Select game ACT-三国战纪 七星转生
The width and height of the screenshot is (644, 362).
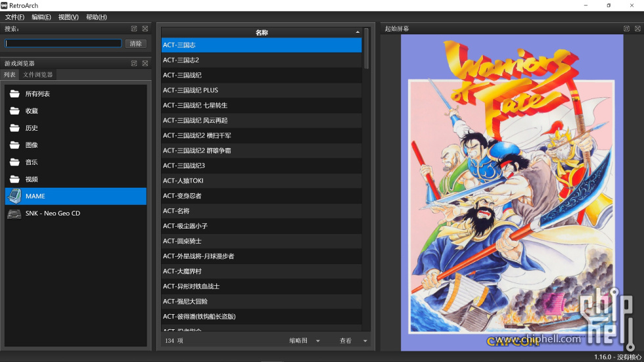pos(262,105)
